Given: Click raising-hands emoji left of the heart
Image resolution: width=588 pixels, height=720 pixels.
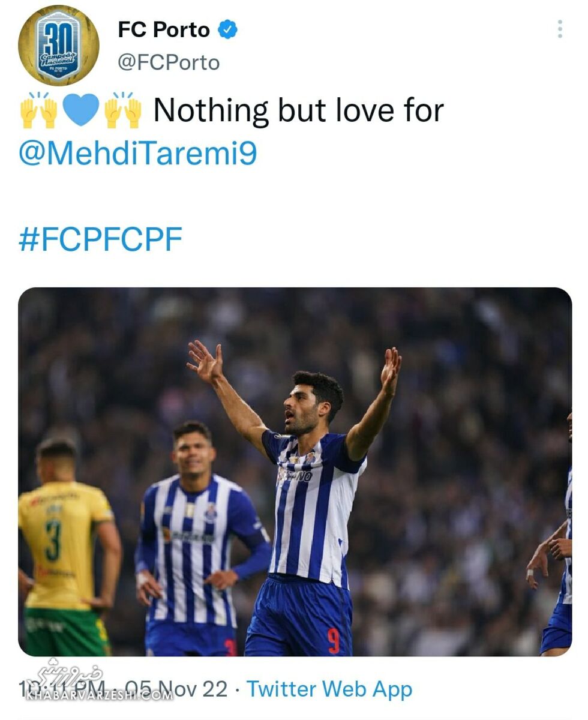Looking at the screenshot, I should [38, 110].
